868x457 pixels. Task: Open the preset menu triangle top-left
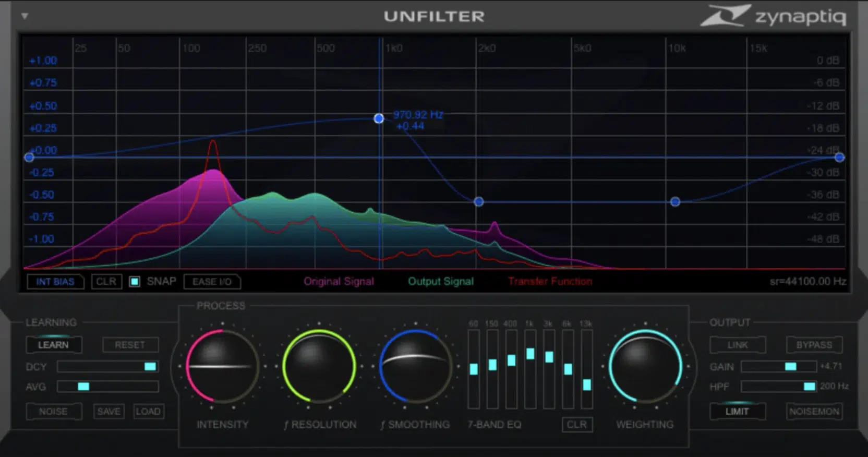click(25, 16)
